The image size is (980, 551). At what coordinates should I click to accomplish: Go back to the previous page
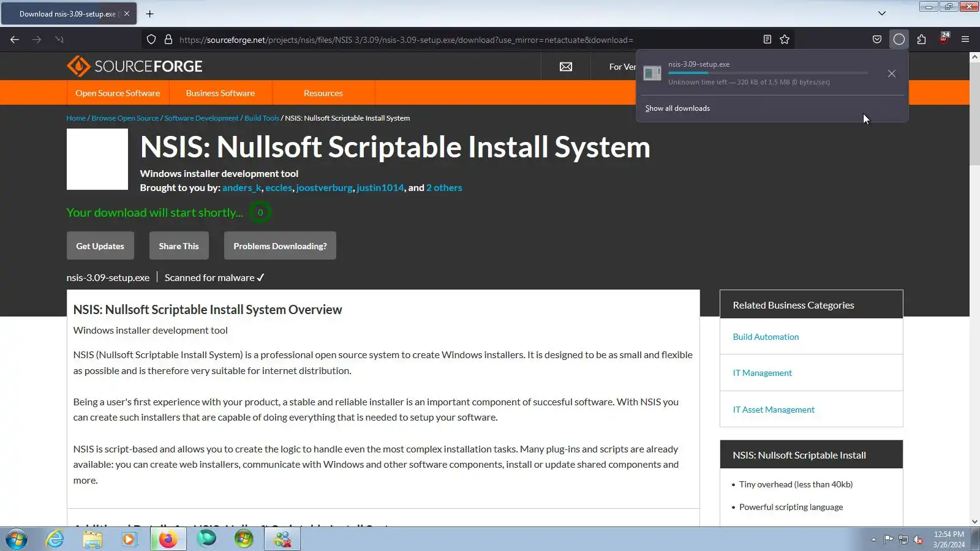(15, 40)
